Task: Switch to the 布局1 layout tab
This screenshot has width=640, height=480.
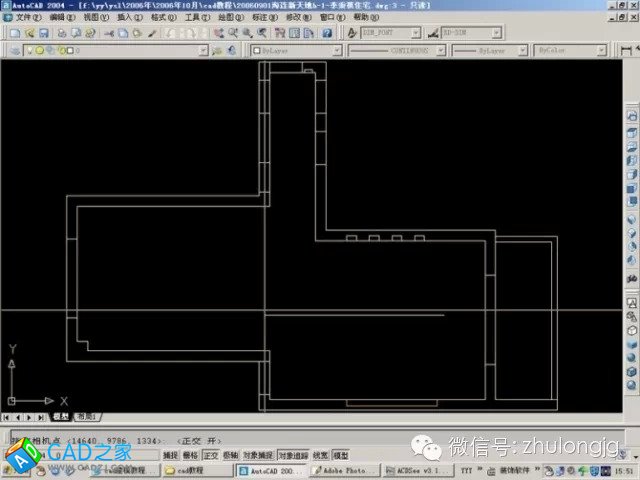Action: 86,416
